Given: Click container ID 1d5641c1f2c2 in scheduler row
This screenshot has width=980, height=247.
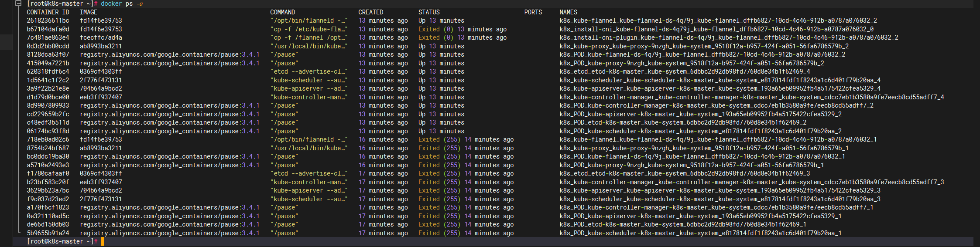Looking at the screenshot, I should (48, 80).
